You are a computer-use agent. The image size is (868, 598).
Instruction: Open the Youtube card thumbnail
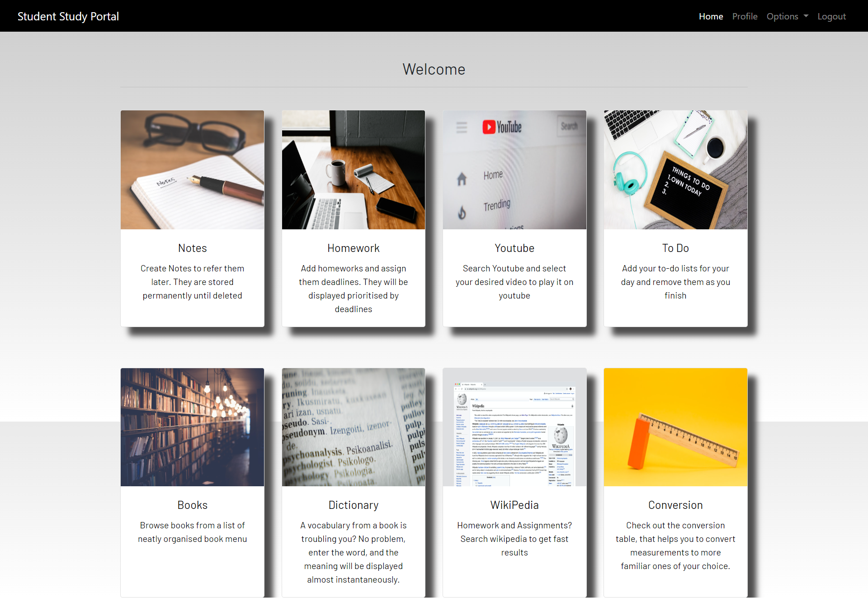(514, 170)
